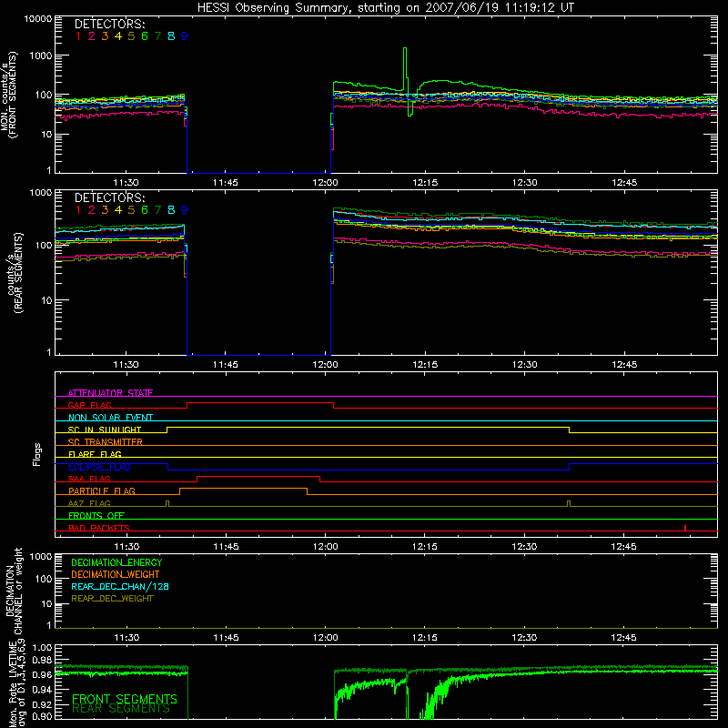
Task: Click the FRONTS OFF flag label
Action: click(x=96, y=516)
